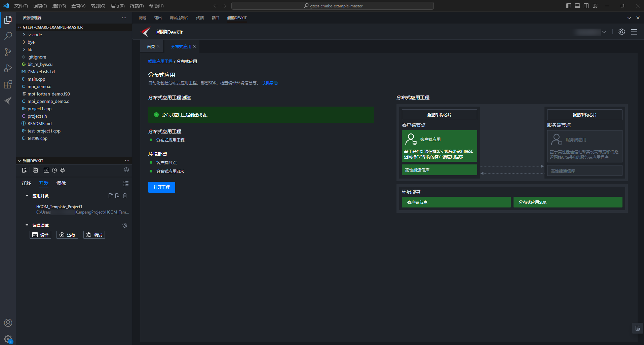The image size is (644, 345).
Task: Switch to 调试控制台 panel tab
Action: [x=179, y=18]
